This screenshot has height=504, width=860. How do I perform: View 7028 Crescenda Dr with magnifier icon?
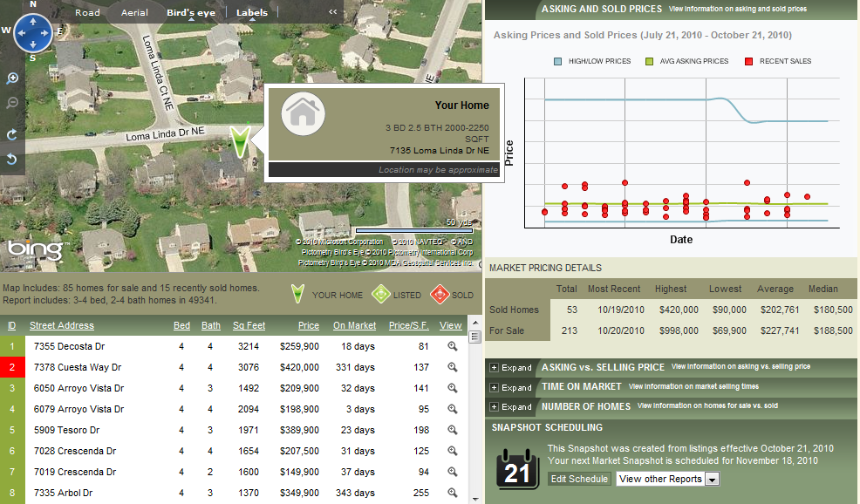pyautogui.click(x=453, y=450)
